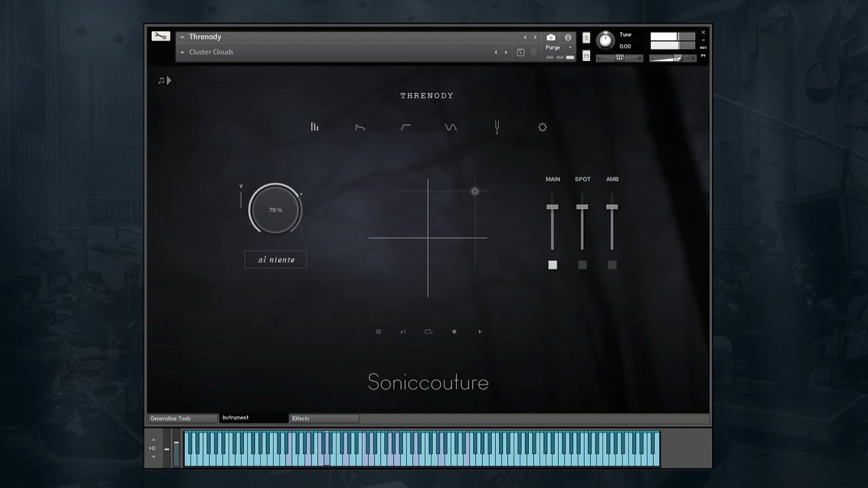The width and height of the screenshot is (868, 488).
Task: Start XY recording with the record dot
Action: pyautogui.click(x=454, y=331)
